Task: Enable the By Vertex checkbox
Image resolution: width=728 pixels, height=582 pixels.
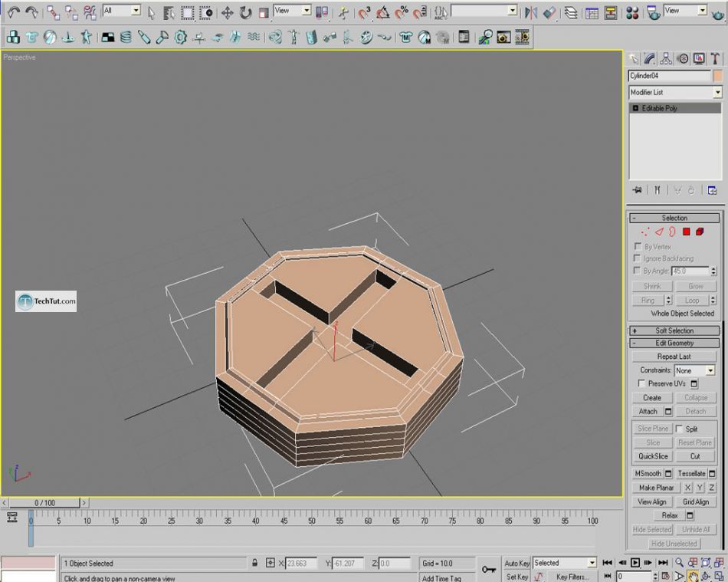Action: coord(638,246)
